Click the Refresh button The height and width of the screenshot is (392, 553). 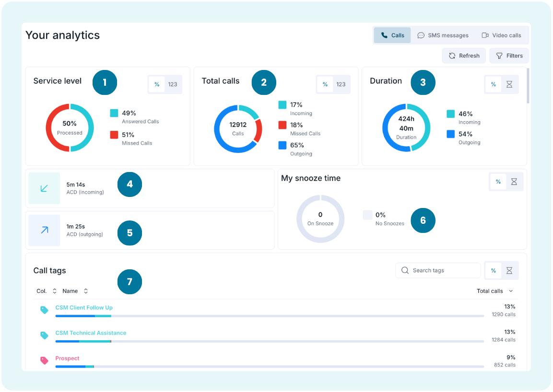coord(464,56)
